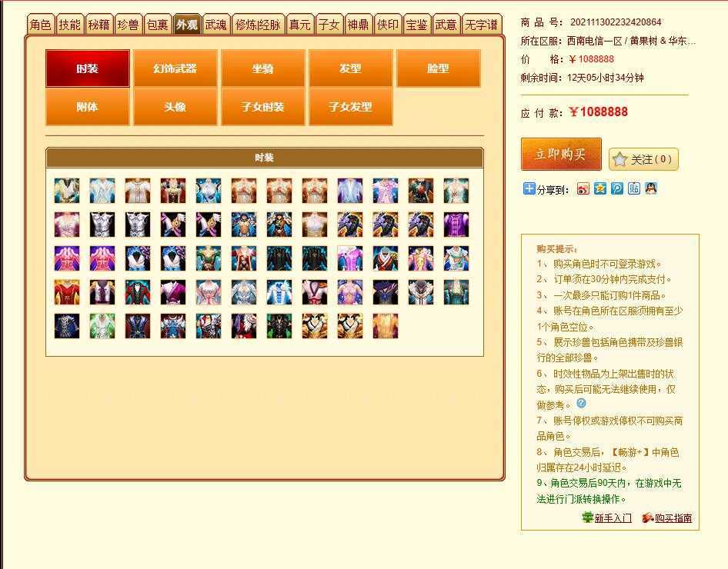Switch to the 宝鉴 tab

[x=417, y=24]
